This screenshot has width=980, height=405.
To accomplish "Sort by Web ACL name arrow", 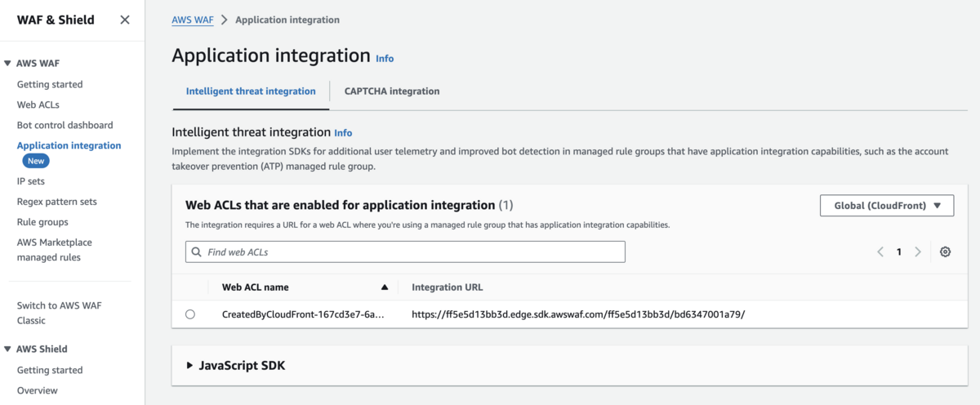I will point(385,287).
